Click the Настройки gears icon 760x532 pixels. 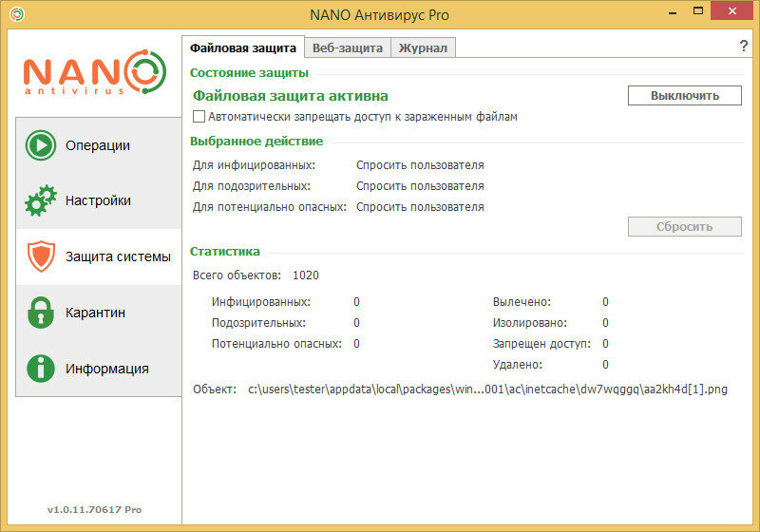(41, 200)
